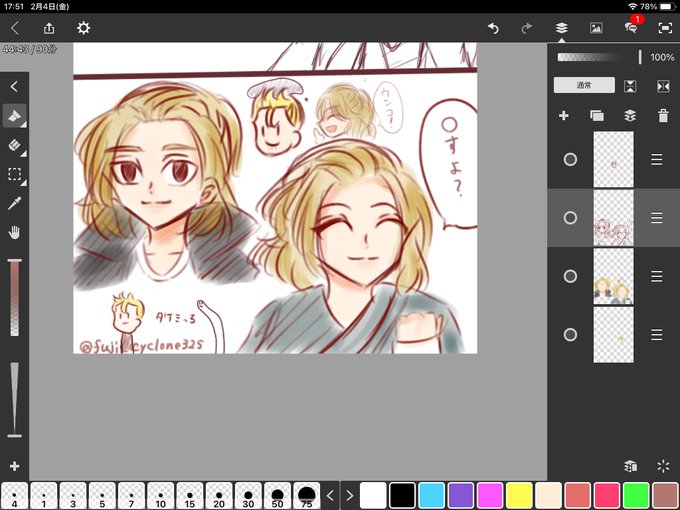The height and width of the screenshot is (510, 680).
Task: Choose brush size 10
Action: [160, 496]
